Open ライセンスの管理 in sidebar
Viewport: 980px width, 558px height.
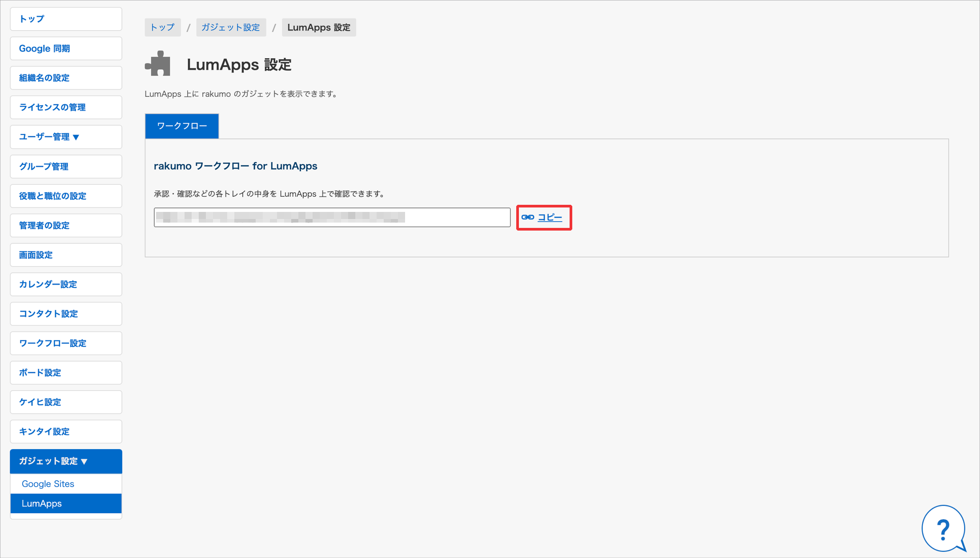(x=66, y=107)
